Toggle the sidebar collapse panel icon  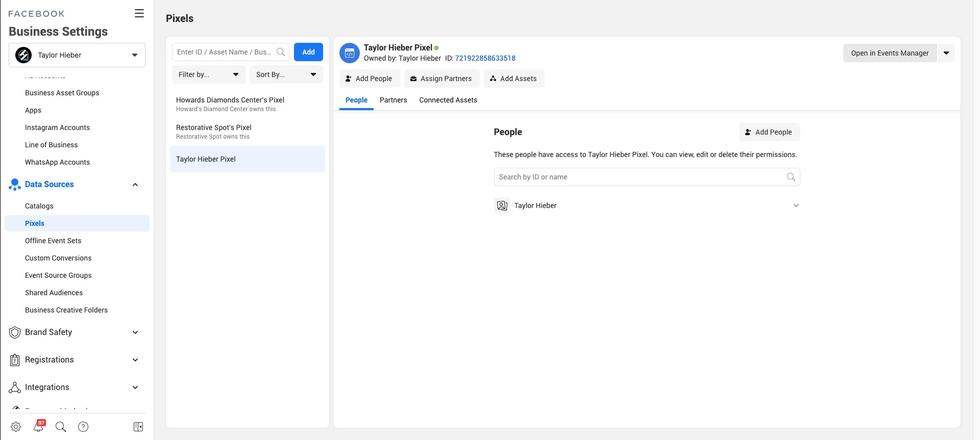pos(138,427)
